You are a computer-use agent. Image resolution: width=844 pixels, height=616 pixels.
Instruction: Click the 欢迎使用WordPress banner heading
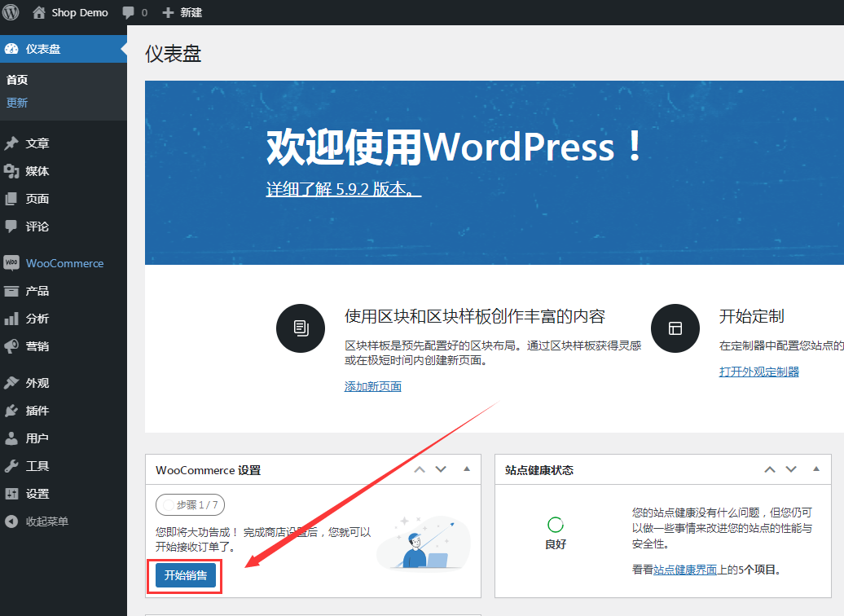click(x=455, y=147)
